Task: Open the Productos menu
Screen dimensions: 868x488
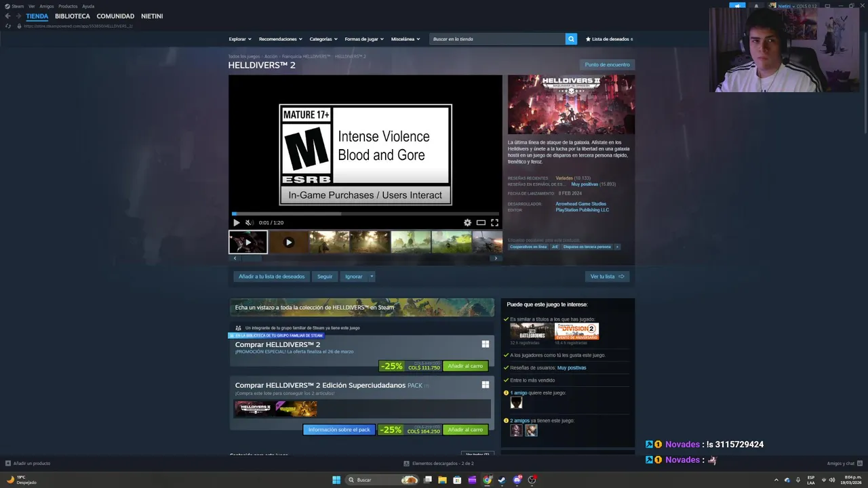Action: point(68,6)
